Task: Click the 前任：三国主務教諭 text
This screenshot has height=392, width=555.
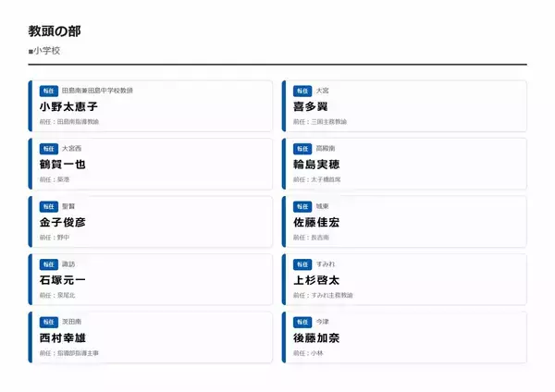Action: click(320, 121)
